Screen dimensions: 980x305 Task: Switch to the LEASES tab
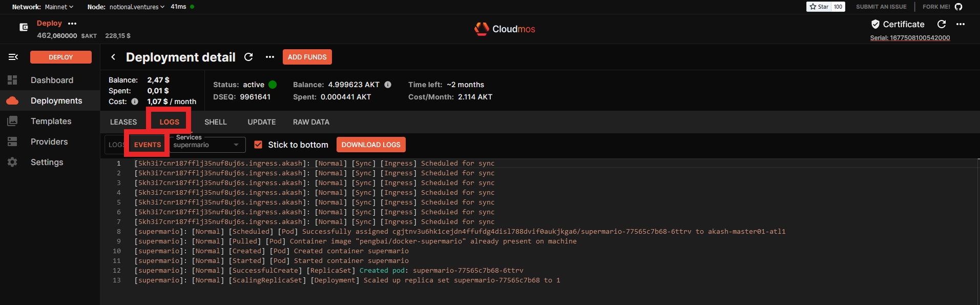coord(123,122)
